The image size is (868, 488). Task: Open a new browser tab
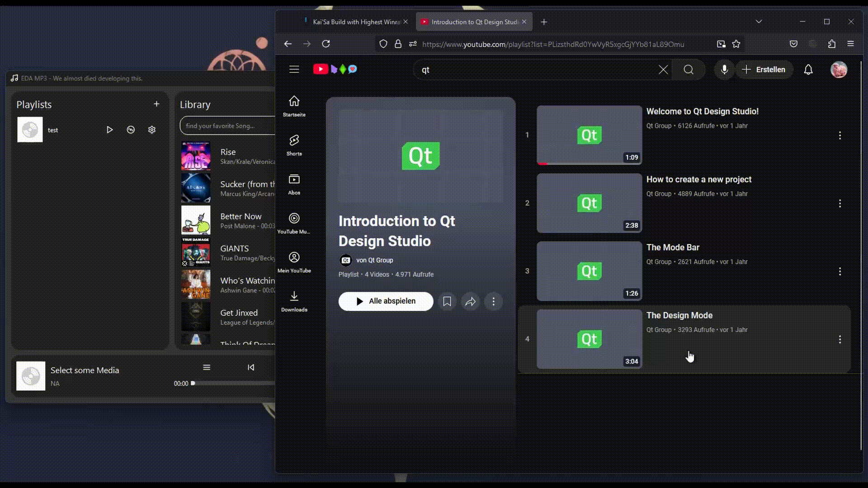tap(544, 22)
